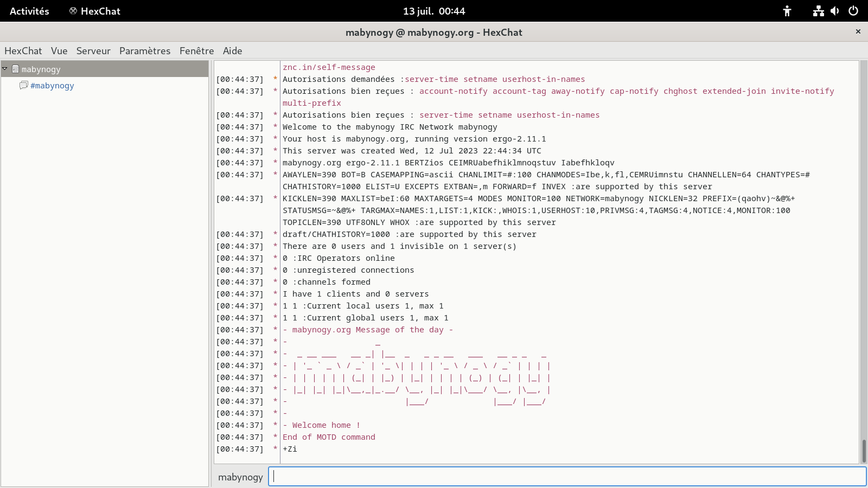
Task: Focus the message input field
Action: pyautogui.click(x=567, y=477)
